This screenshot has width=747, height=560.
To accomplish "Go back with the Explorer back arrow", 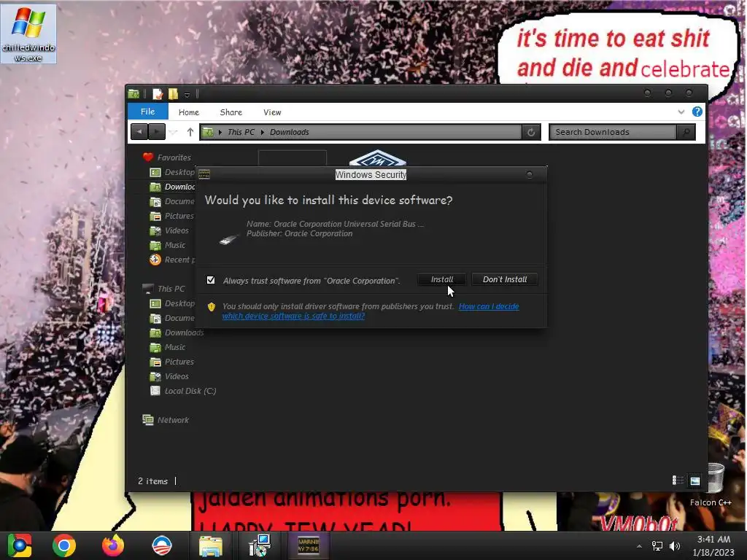I will tap(139, 132).
